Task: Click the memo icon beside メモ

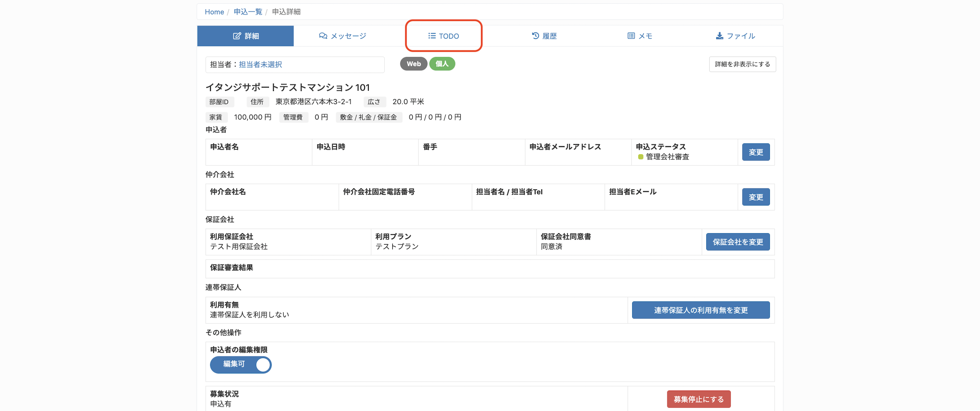Action: pos(631,36)
